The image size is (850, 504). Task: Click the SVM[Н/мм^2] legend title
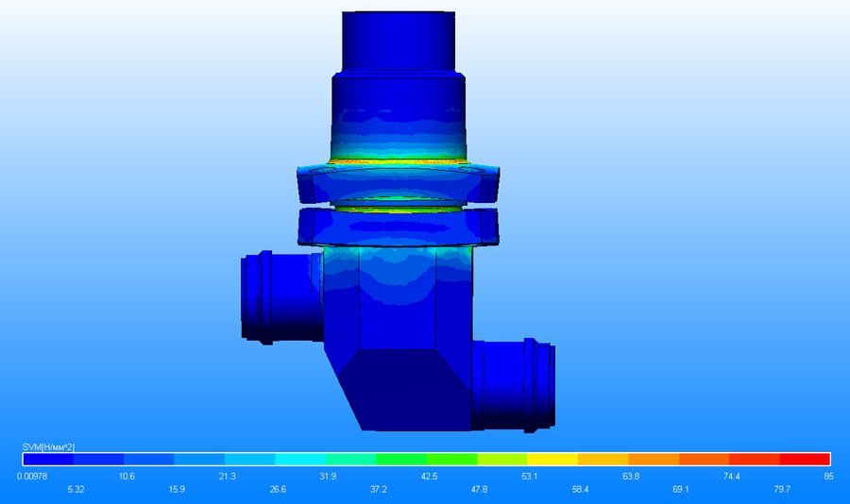[x=48, y=447]
